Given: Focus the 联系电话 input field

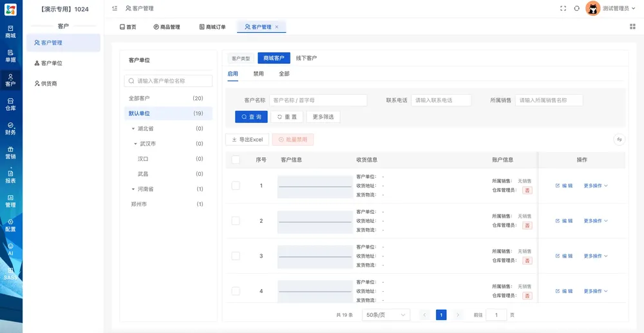Looking at the screenshot, I should point(441,100).
